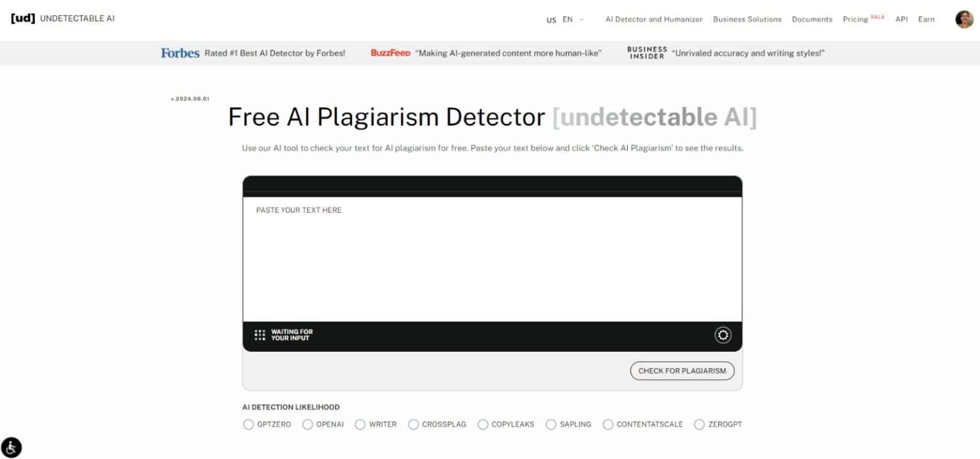
Task: Select the ContentAtScale detector circle
Action: [608, 425]
